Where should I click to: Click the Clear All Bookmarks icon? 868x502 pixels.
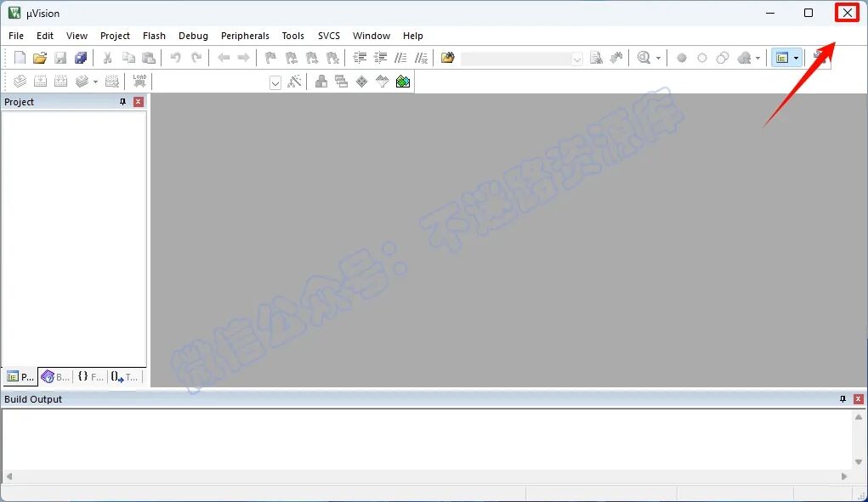(x=332, y=58)
